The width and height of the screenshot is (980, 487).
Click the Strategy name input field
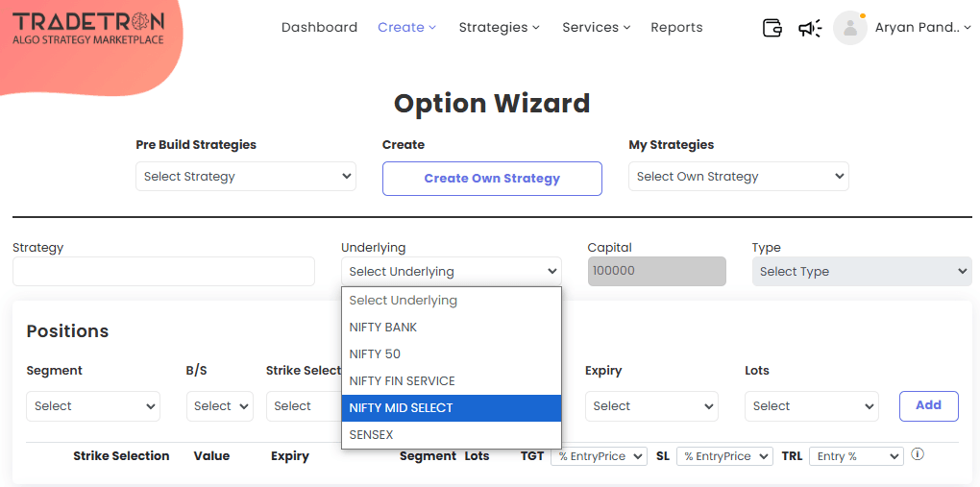(163, 272)
